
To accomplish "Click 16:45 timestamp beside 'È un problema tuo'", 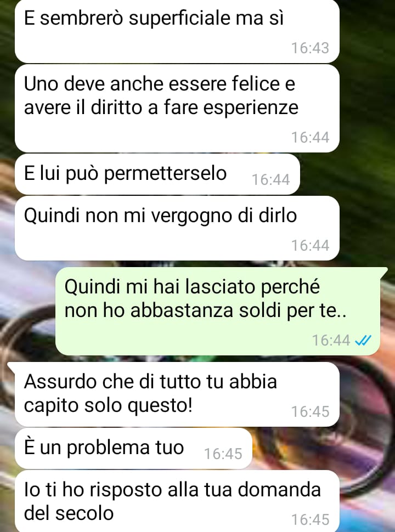I will [223, 454].
